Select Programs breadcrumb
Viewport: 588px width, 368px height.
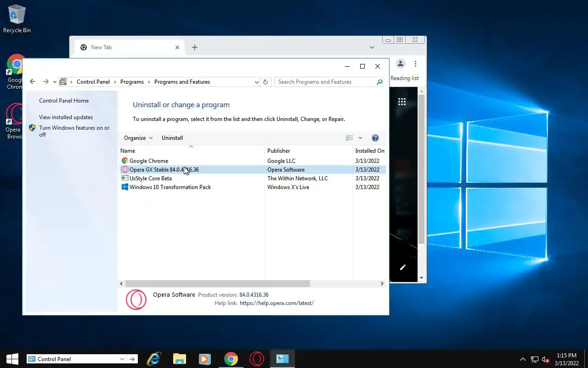click(132, 82)
